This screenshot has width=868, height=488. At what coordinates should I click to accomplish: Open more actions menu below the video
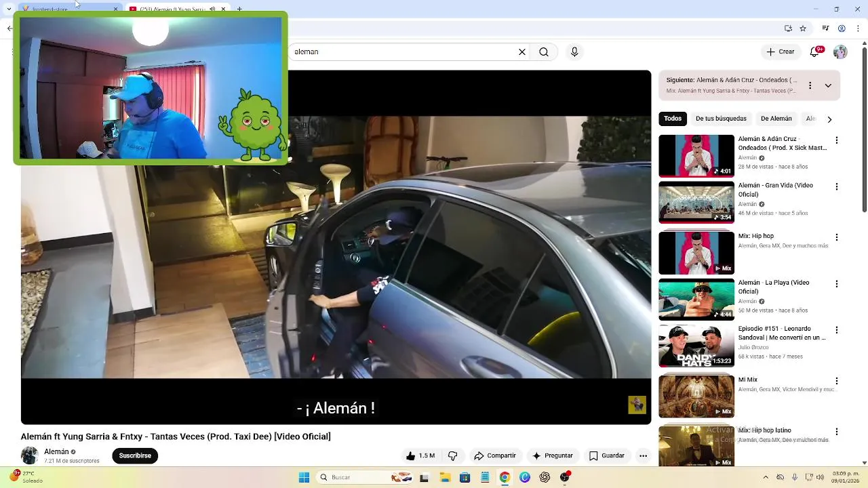click(643, 455)
